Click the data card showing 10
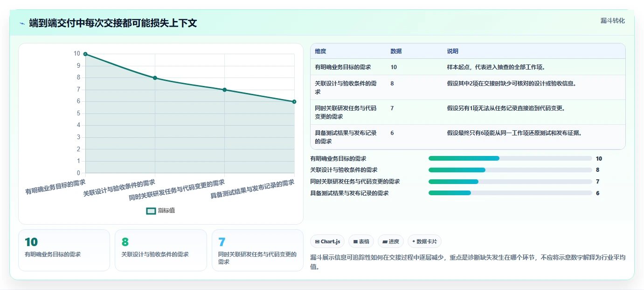 [x=64, y=250]
